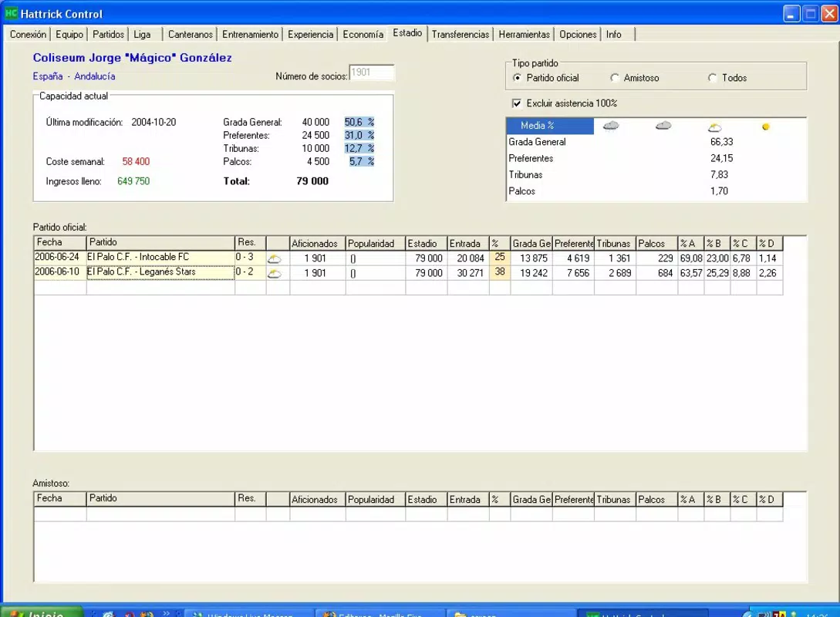Image resolution: width=840 pixels, height=617 pixels.
Task: Open the Economía tab
Action: pos(363,34)
